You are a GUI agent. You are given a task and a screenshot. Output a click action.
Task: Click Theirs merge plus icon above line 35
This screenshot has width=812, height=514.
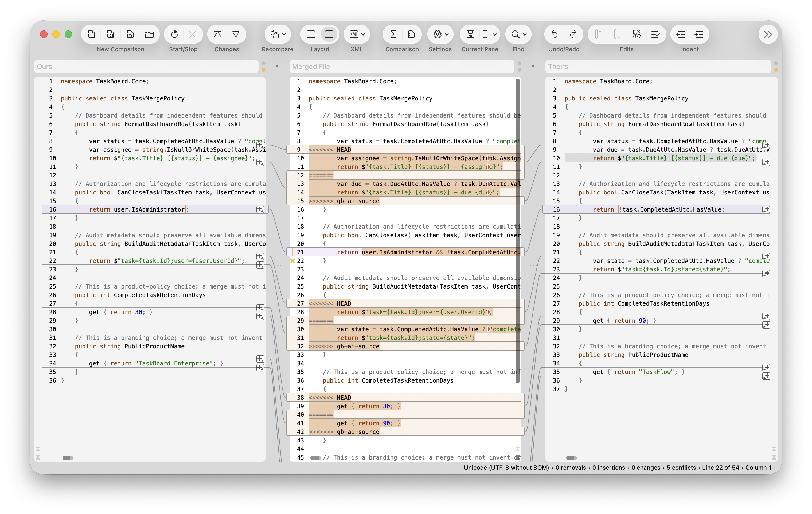click(766, 368)
